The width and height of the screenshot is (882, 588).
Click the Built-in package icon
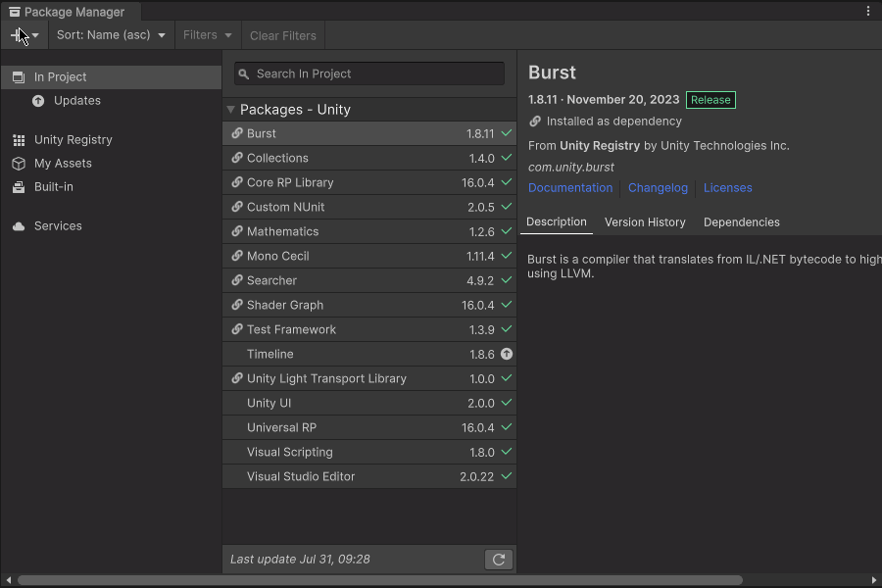pos(19,187)
